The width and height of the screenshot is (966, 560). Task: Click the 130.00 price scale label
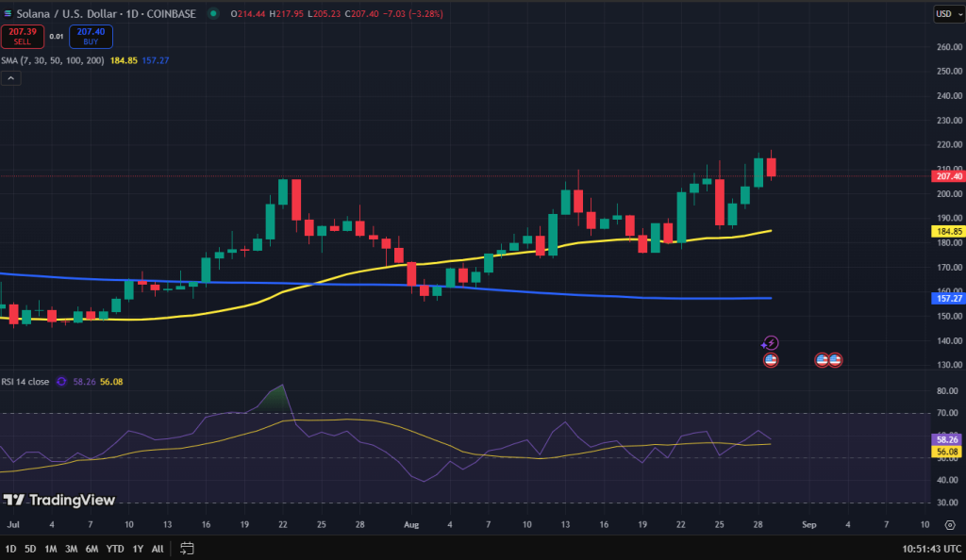tap(949, 365)
